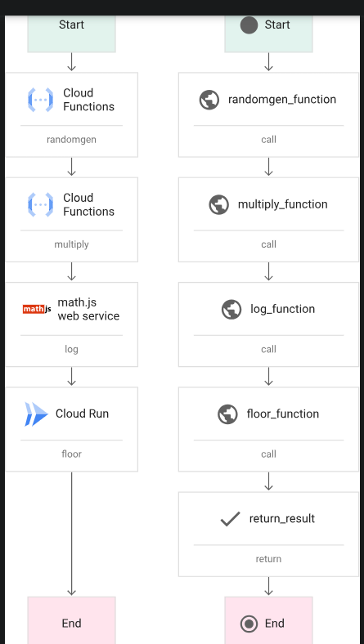Viewport: 364px width, 644px height.
Task: Select the floor_function step label
Action: pyautogui.click(x=282, y=414)
